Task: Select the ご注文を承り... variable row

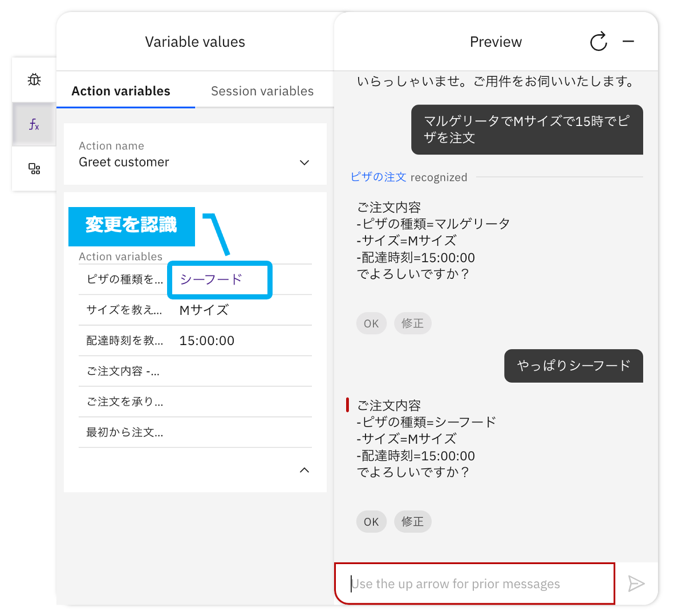Action: (195, 402)
